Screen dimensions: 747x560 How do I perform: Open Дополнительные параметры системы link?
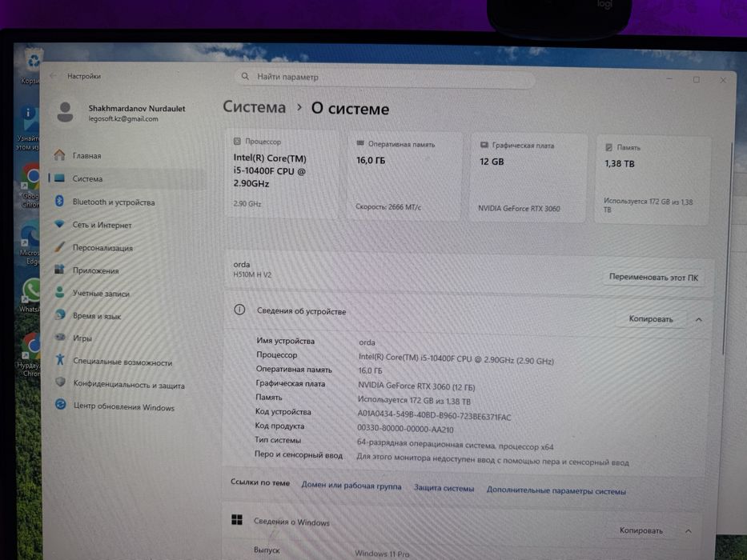click(x=556, y=490)
